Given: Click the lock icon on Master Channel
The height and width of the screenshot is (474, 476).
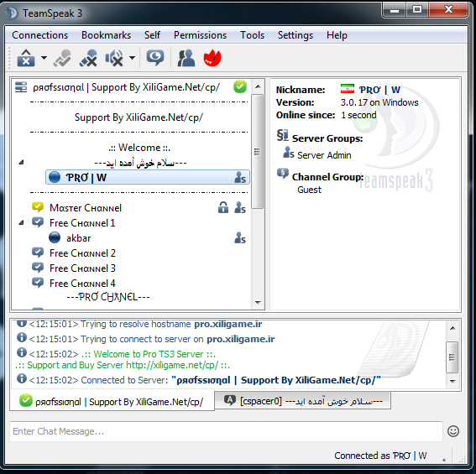Looking at the screenshot, I should click(223, 207).
